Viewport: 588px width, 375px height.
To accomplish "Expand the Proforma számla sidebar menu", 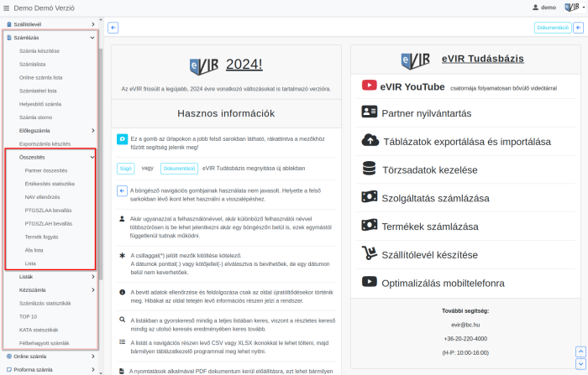I will tap(50, 370).
